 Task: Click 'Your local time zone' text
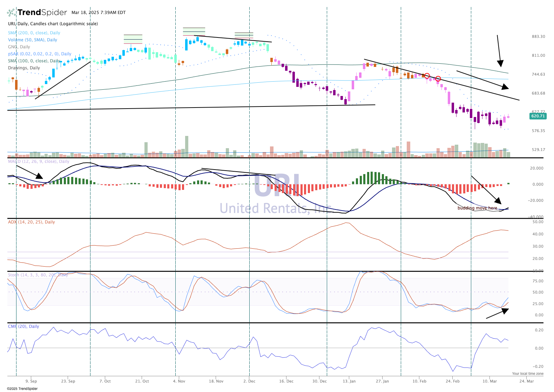528,374
